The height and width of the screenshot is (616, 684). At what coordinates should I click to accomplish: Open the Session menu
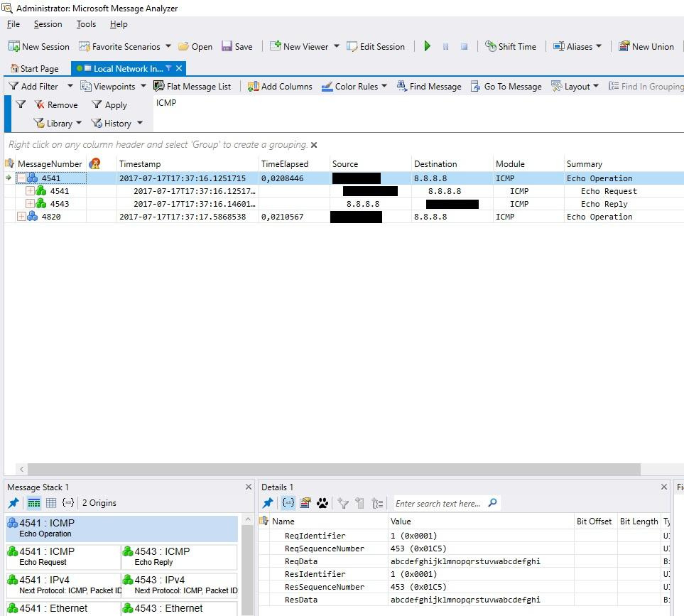click(x=48, y=24)
